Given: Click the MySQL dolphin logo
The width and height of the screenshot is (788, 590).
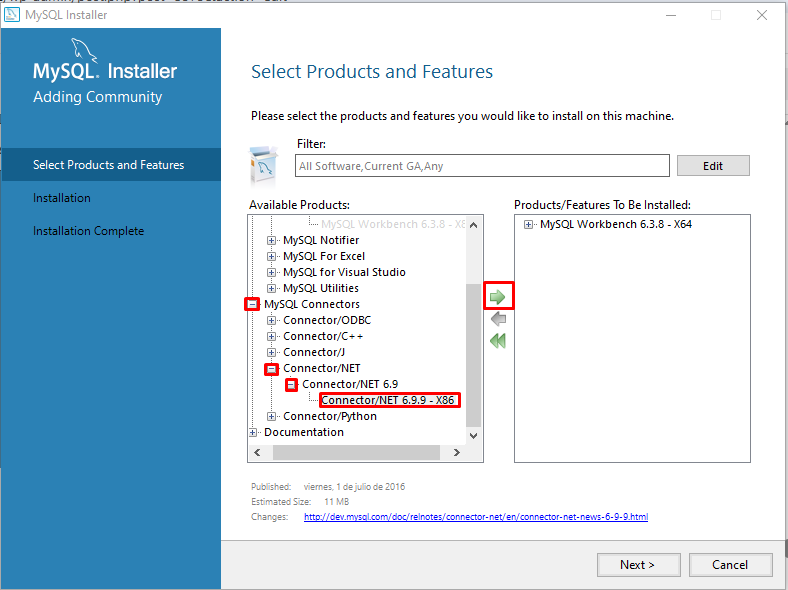Looking at the screenshot, I should coord(83,50).
